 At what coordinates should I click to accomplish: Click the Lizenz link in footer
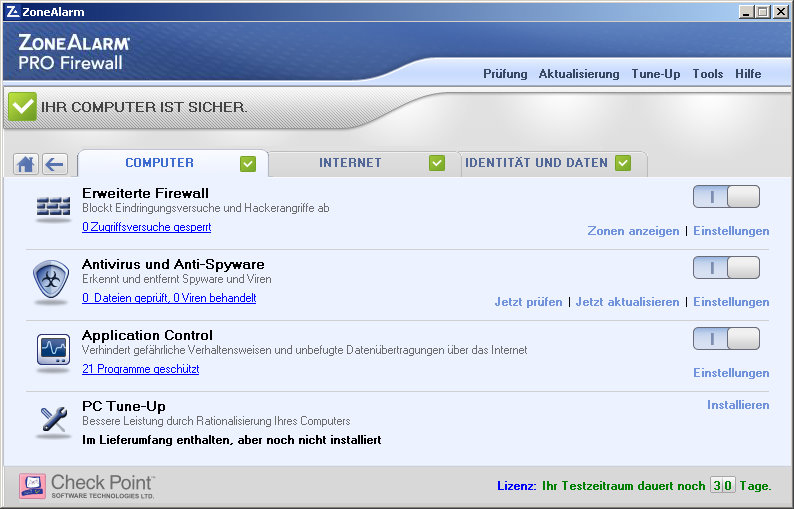click(x=517, y=486)
